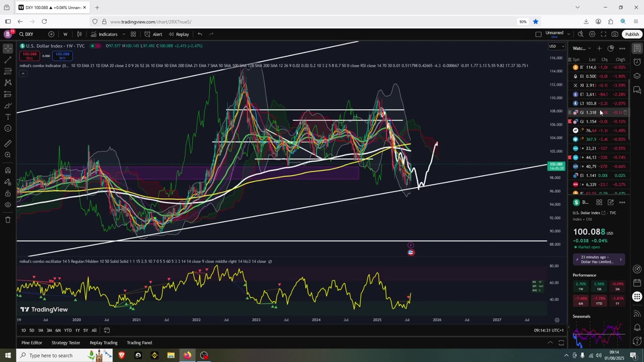Screen dimensions: 644x362
Task: Create an Alert from toolbar
Action: 153,34
